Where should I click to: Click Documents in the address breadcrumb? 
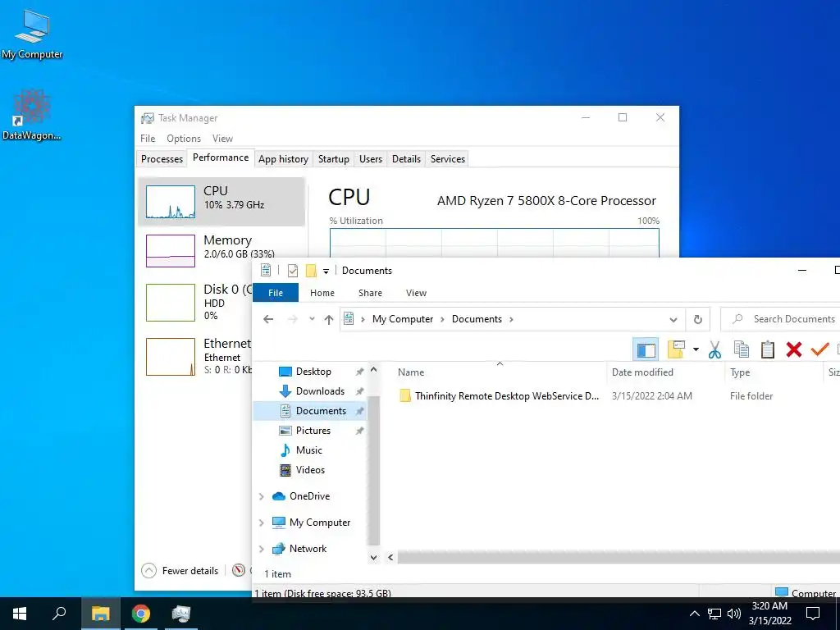(477, 319)
